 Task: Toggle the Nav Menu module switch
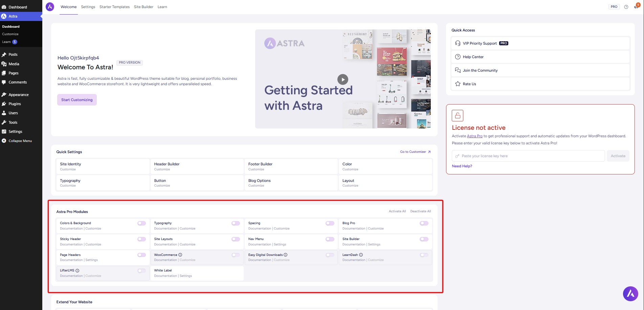tap(330, 239)
